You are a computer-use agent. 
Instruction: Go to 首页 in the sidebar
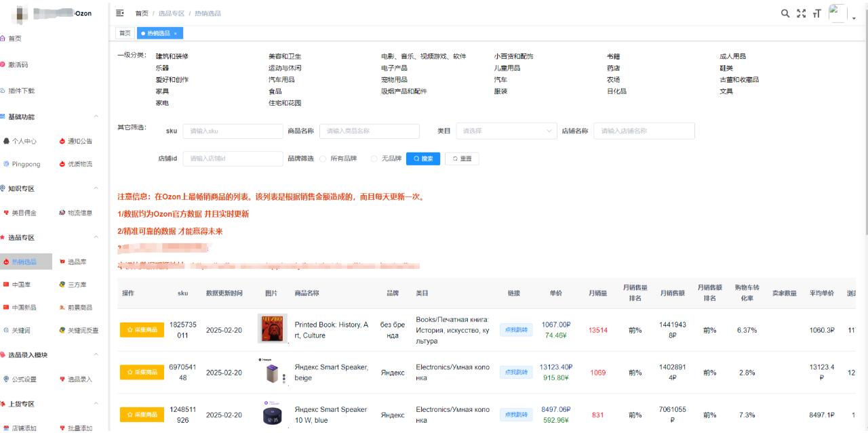pos(15,39)
